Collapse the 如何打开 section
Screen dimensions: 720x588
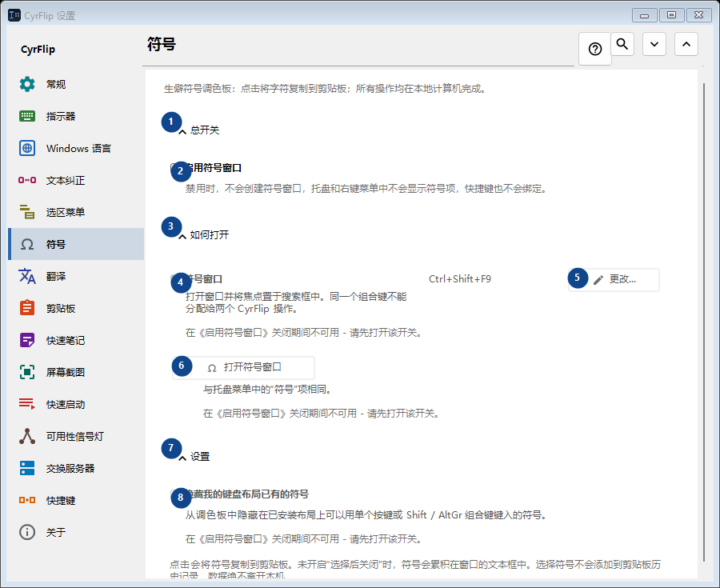182,236
